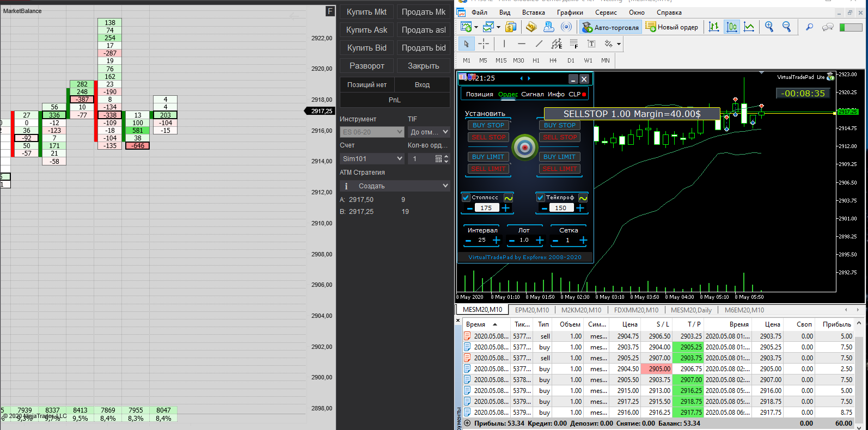The height and width of the screenshot is (430, 868).
Task: Draw a horizontal line tool
Action: pos(522,44)
